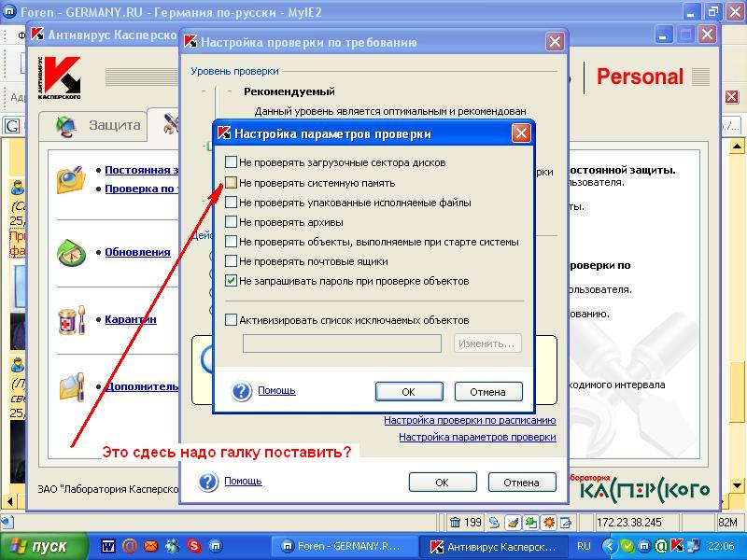This screenshot has width=747, height=560.
Task: Click the Дополнительно folder tools icon
Action: coord(72,386)
